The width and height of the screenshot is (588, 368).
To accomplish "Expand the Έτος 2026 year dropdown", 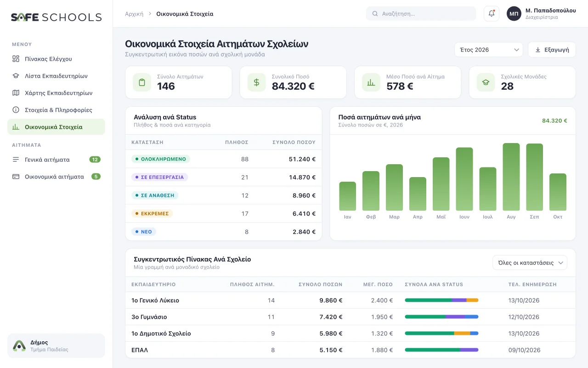I will click(x=489, y=50).
